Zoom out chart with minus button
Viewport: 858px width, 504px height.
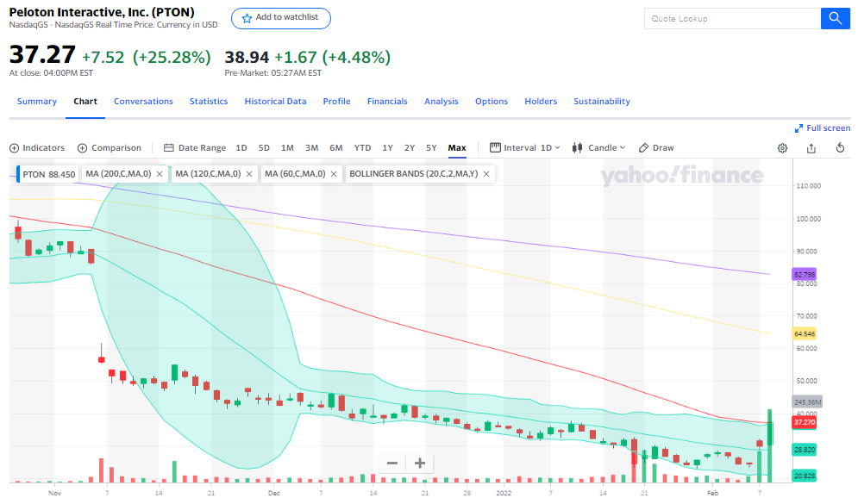point(391,463)
